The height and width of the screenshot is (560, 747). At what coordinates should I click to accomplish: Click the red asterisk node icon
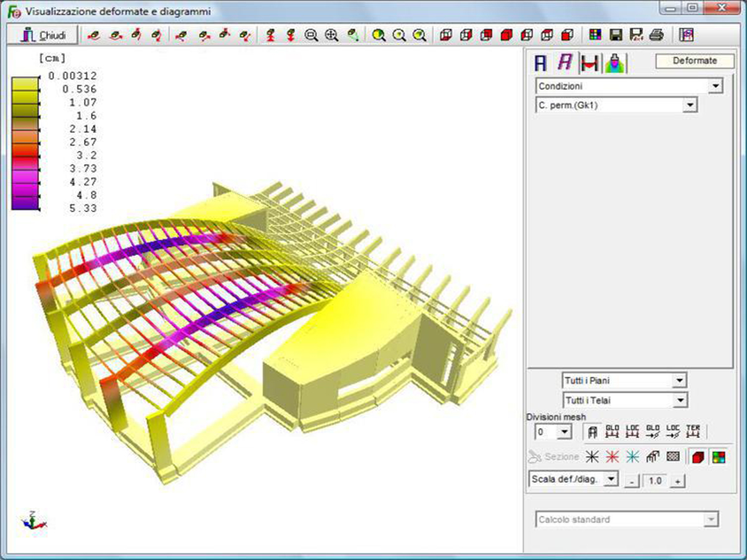(x=613, y=457)
